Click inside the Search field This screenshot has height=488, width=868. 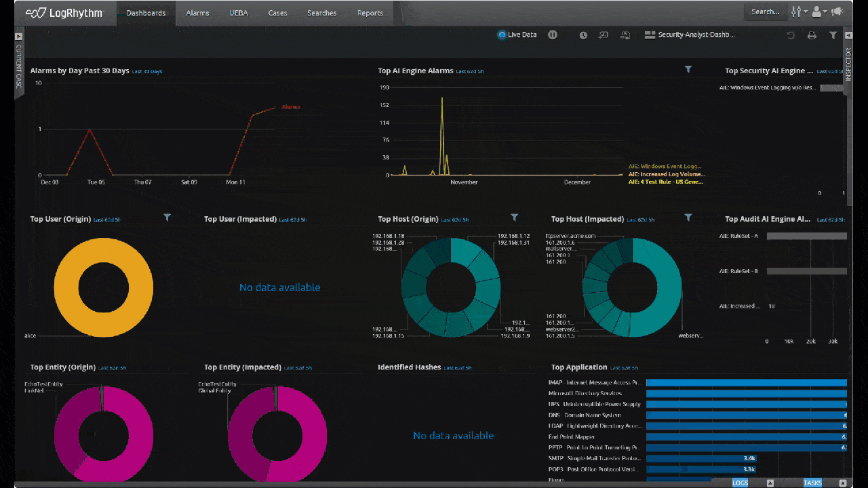(765, 11)
